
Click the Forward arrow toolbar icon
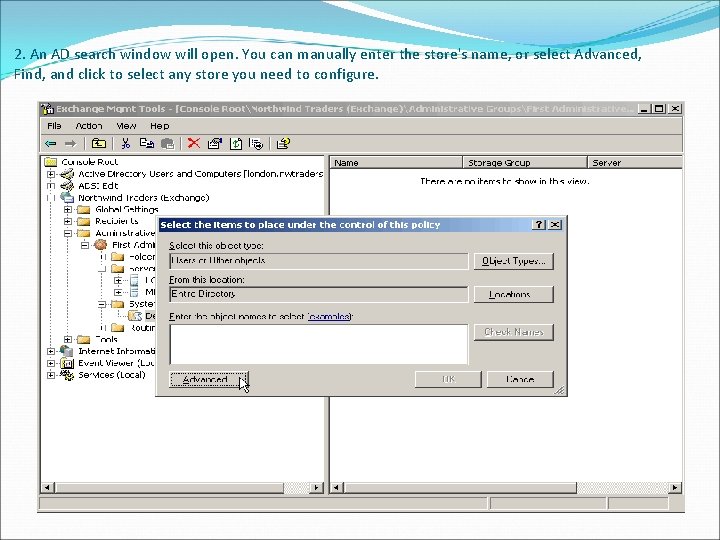pyautogui.click(x=70, y=144)
